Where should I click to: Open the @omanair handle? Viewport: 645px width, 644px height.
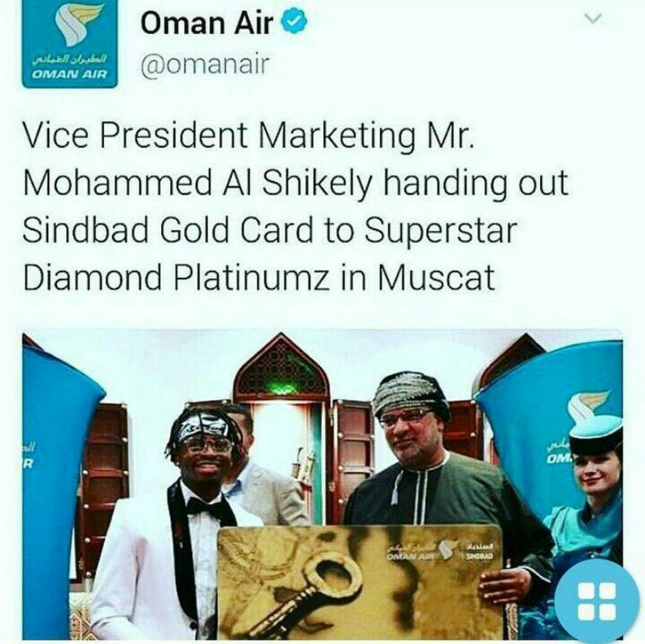point(205,65)
